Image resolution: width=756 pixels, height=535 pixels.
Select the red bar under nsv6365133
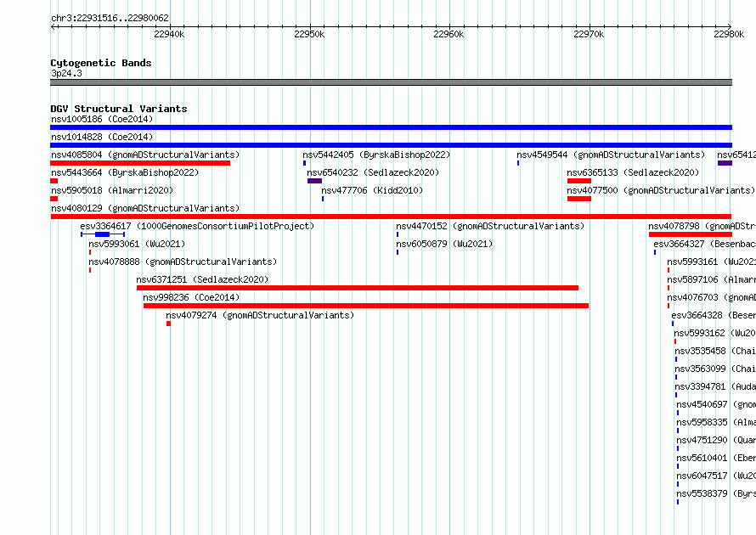[579, 181]
